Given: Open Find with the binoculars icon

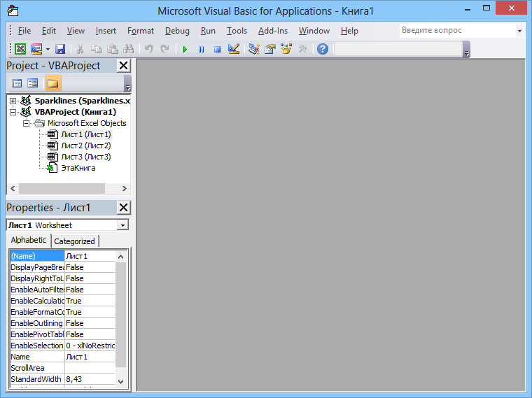Looking at the screenshot, I should point(128,49).
